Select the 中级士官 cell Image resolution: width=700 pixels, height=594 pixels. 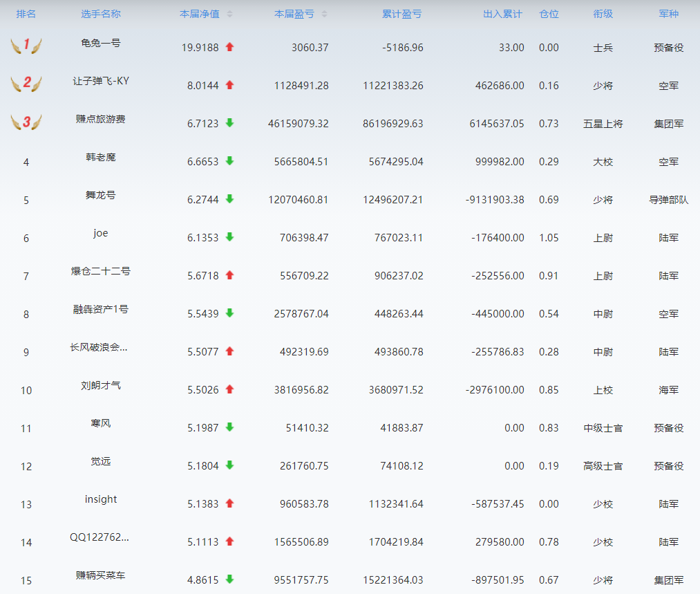click(x=603, y=428)
